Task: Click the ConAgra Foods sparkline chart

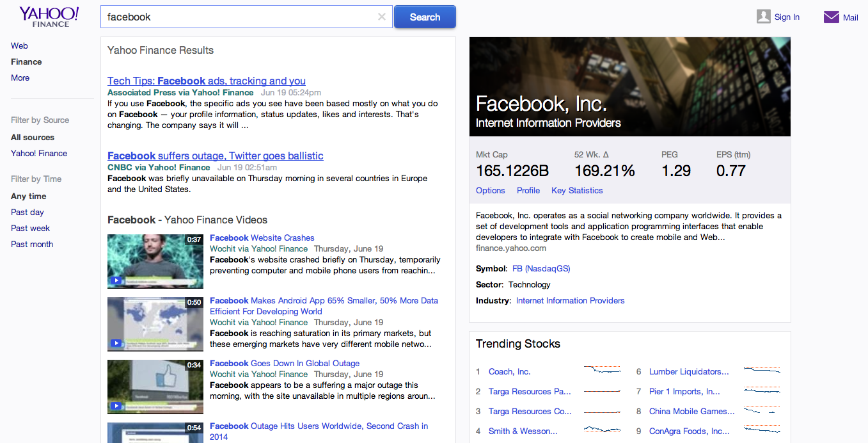Action: pos(762,429)
